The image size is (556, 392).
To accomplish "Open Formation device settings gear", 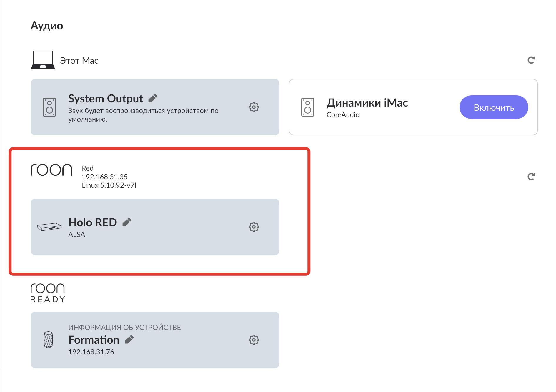I will (x=254, y=340).
